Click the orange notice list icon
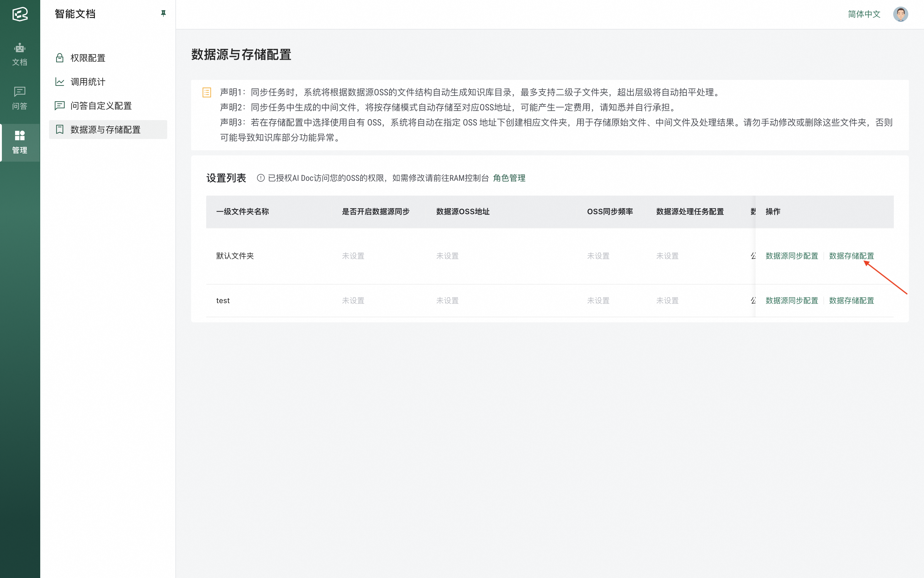 [207, 92]
